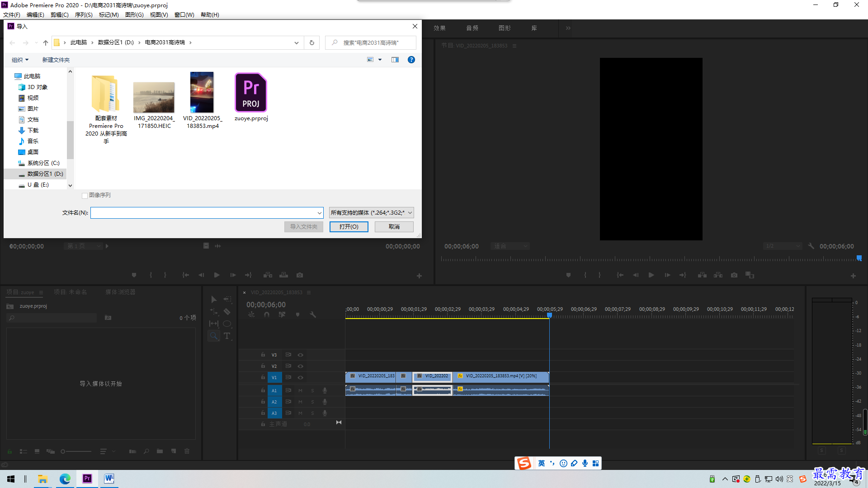Click timeline playhead marker
This screenshot has width=868, height=488.
tap(549, 315)
